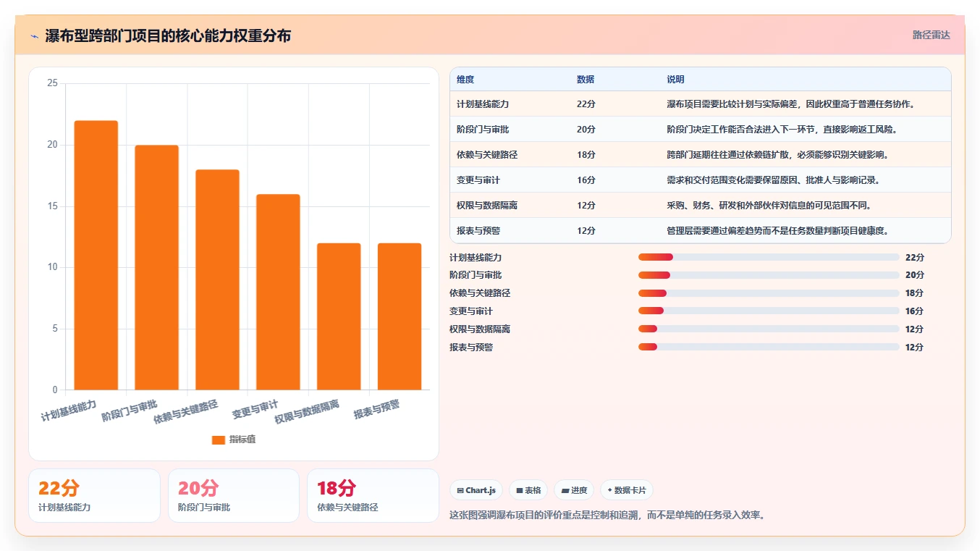Click the 22分 value after progress bar
Image resolution: width=980 pixels, height=551 pixels.
pyautogui.click(x=915, y=257)
